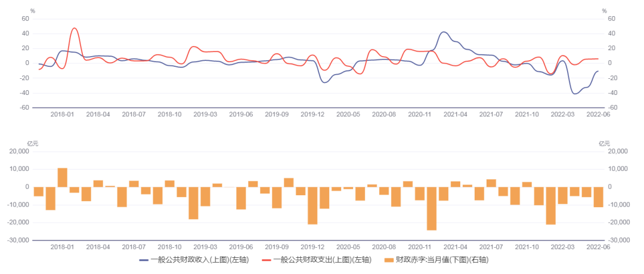Click the % unit label at upper right
Viewport: 644px width, 274px height.
point(603,11)
